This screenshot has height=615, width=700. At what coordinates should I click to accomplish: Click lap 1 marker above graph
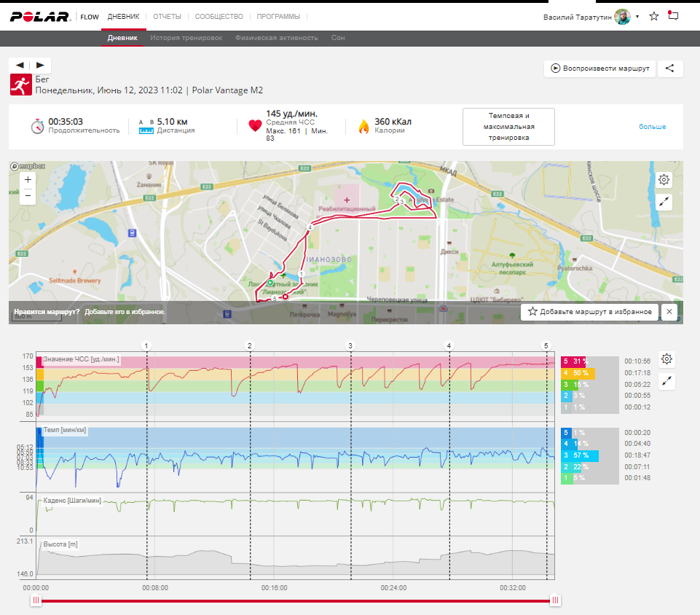(146, 345)
